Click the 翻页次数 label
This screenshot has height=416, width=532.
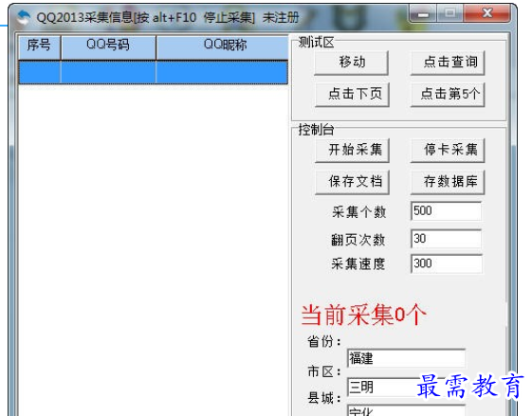(x=358, y=240)
